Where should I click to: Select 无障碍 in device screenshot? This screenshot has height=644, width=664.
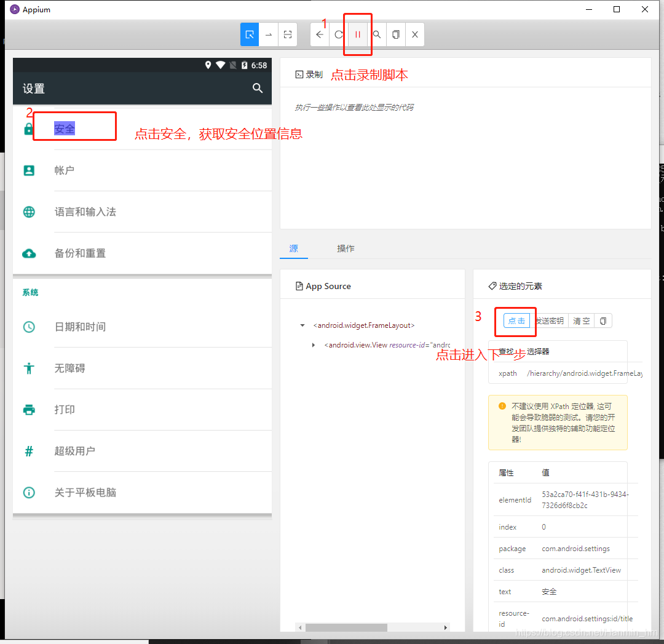click(69, 368)
